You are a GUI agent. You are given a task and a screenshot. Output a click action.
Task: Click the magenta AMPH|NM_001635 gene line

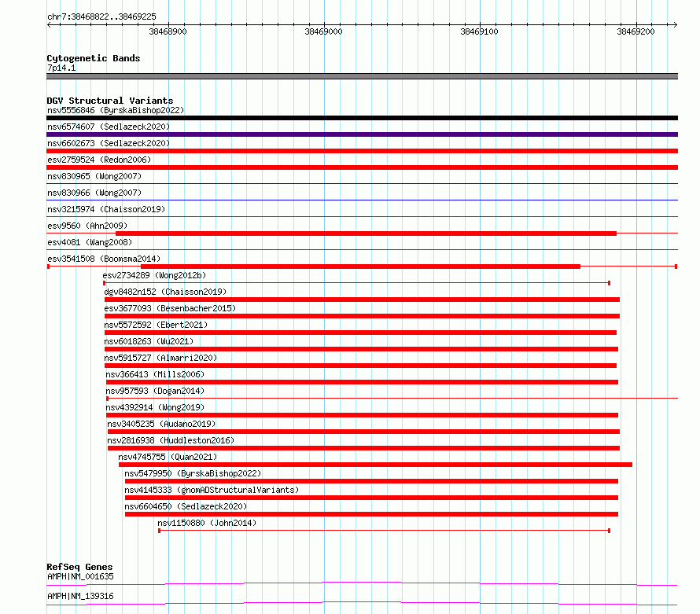[x=362, y=583]
